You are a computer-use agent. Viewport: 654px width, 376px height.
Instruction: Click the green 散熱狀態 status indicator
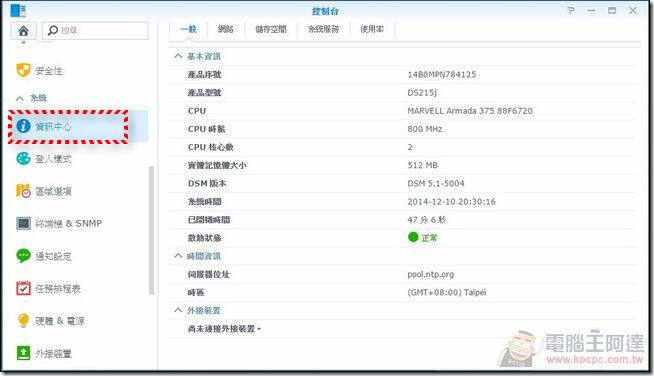(413, 237)
